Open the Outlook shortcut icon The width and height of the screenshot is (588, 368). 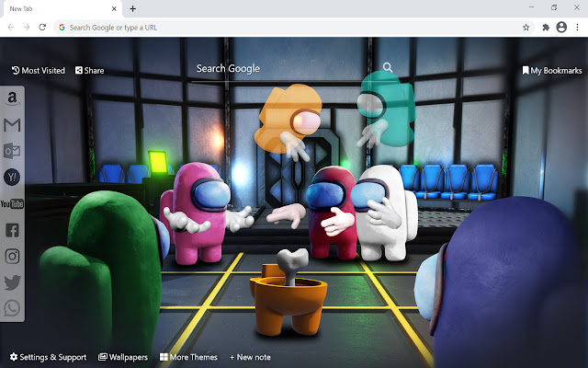point(12,151)
